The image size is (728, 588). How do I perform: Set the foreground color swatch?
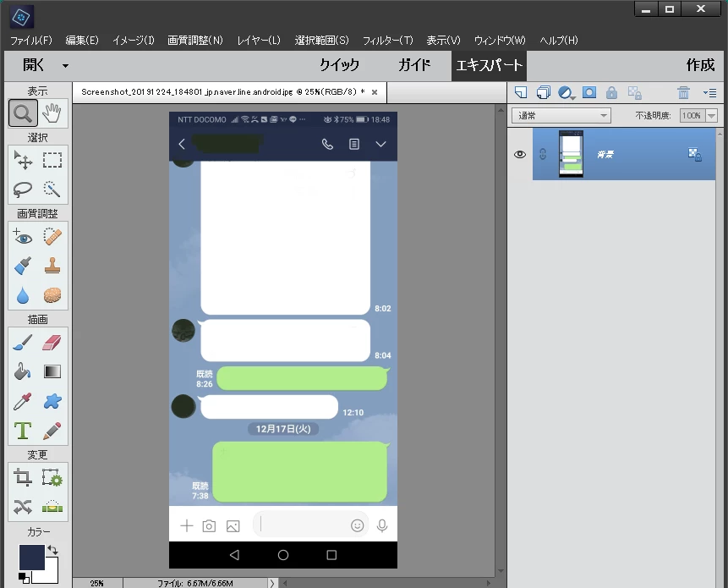[31, 557]
